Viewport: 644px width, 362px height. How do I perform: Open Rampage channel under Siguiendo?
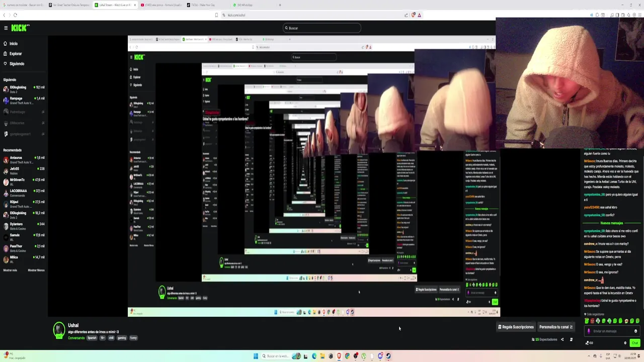[x=24, y=101]
